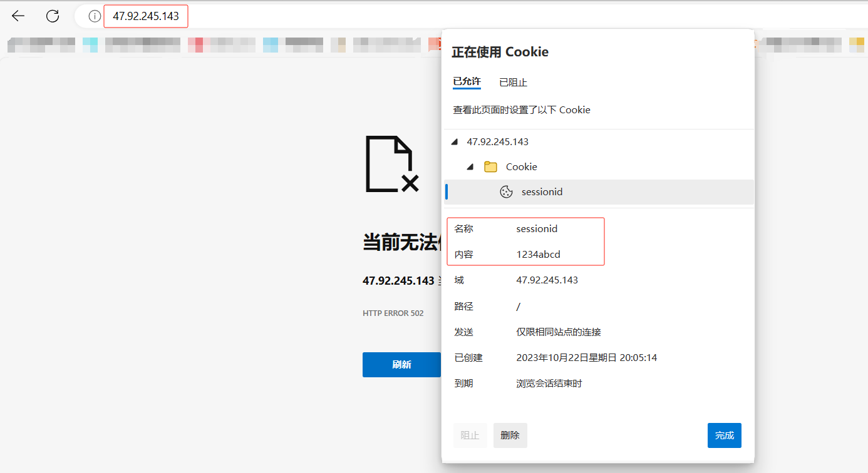Viewport: 868px width, 473px height.
Task: Click the expiry value 浏览会话结束时
Action: click(x=549, y=383)
